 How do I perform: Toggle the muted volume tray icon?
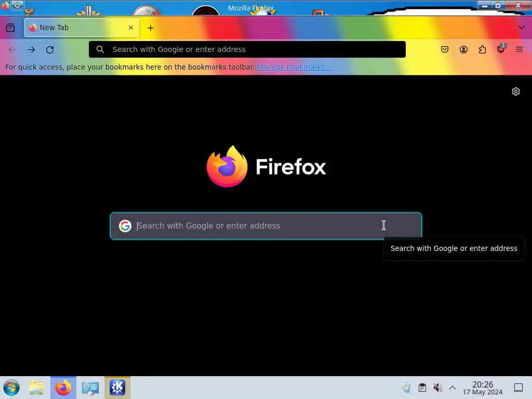[437, 388]
